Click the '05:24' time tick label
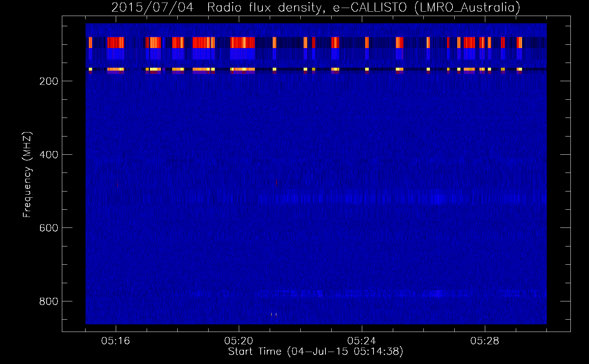The width and height of the screenshot is (589, 364). point(362,341)
